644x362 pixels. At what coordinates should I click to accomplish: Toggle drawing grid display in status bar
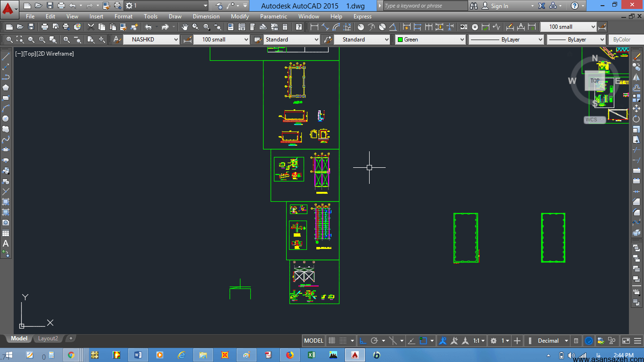(x=332, y=341)
